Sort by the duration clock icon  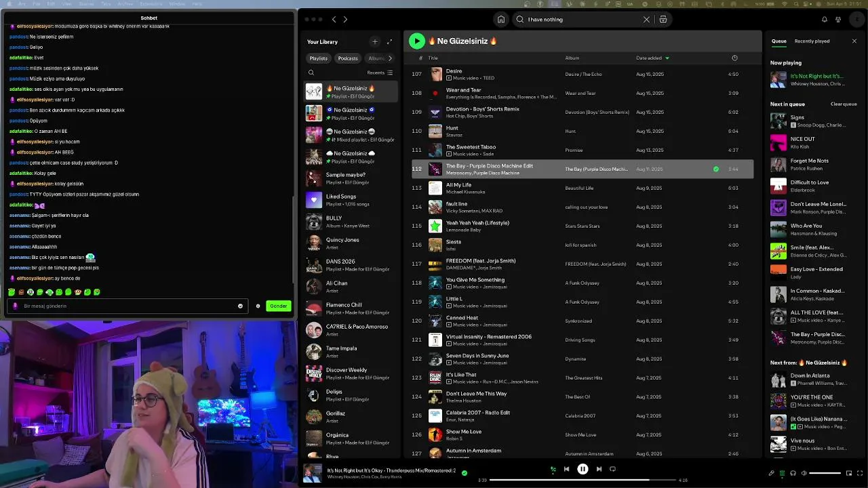point(734,58)
